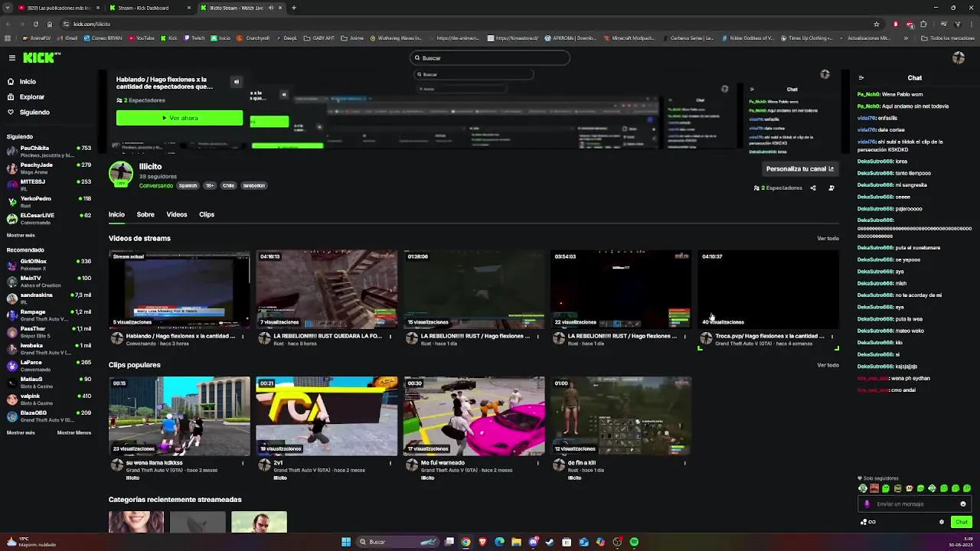The height and width of the screenshot is (551, 980).
Task: Click Personaliza tu canal button
Action: pyautogui.click(x=799, y=169)
